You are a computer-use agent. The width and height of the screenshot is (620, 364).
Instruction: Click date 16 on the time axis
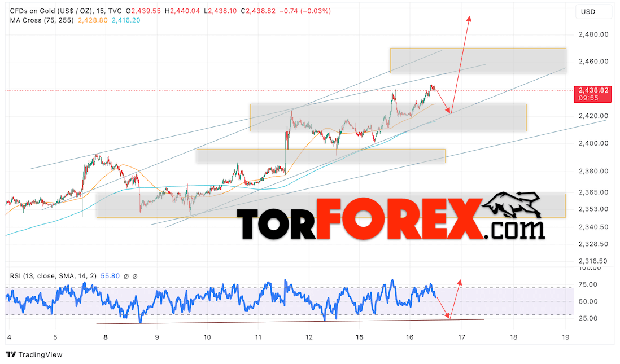click(409, 337)
